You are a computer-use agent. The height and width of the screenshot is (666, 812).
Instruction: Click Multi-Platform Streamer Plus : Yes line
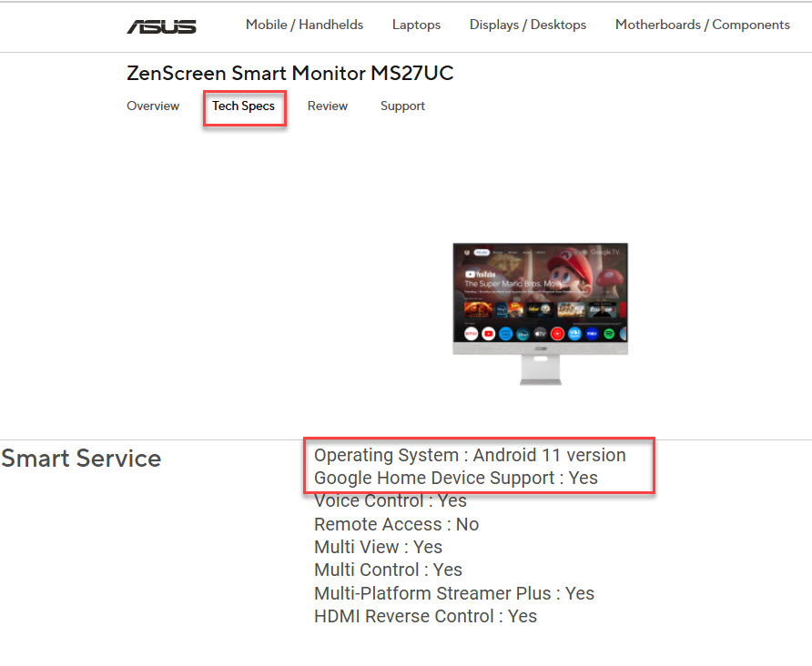click(x=454, y=593)
